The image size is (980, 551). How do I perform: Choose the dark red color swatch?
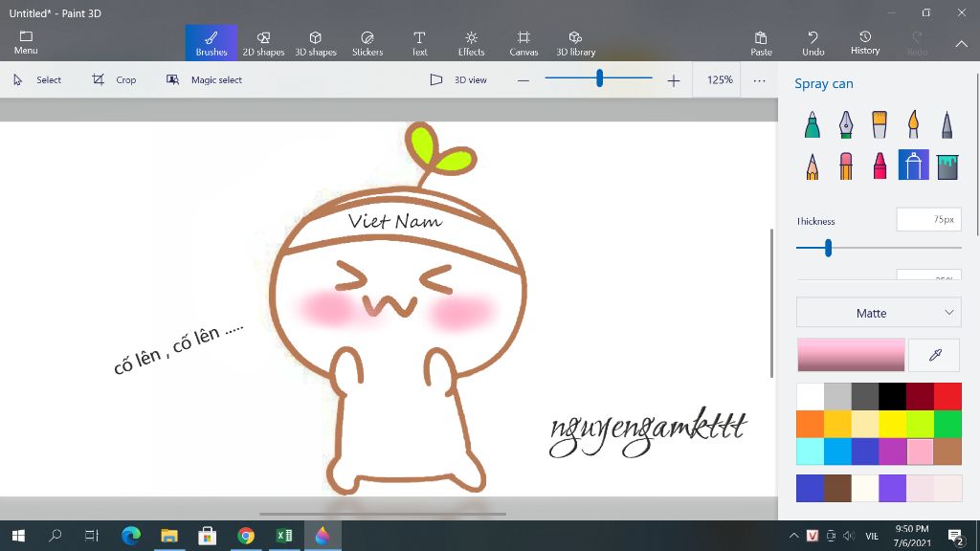tap(920, 396)
